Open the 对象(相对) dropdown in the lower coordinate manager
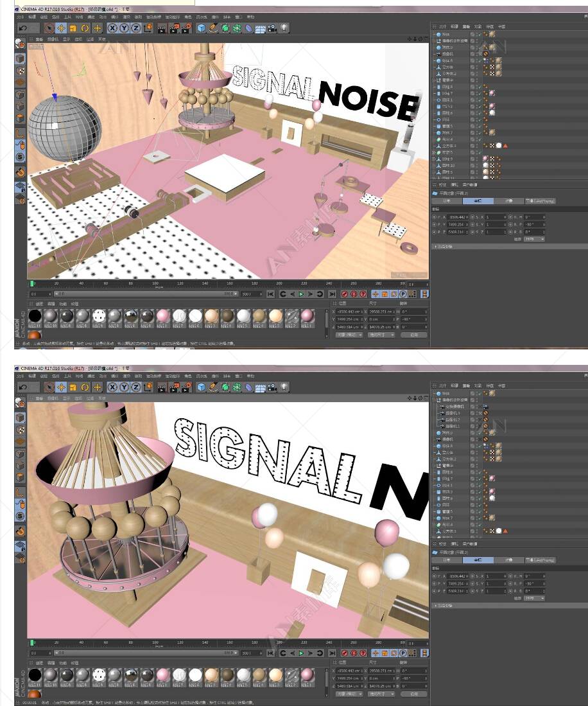This screenshot has width=588, height=706. [x=348, y=694]
